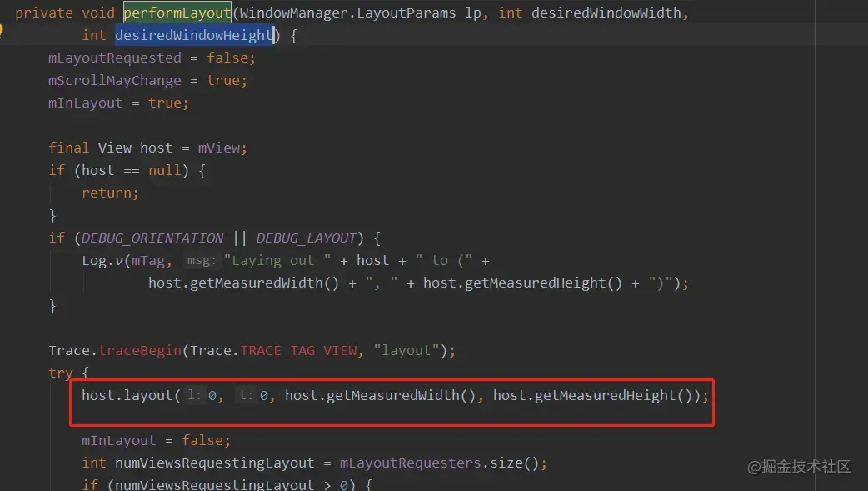Click the DEBUG_ORIENTATION constant
The height and width of the screenshot is (491, 868).
click(152, 238)
